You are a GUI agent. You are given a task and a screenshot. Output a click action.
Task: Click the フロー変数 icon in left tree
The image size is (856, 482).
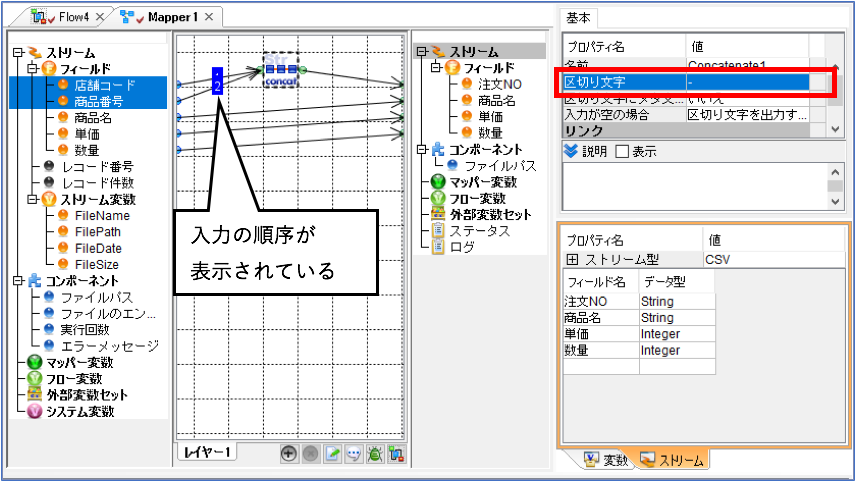pos(34,378)
